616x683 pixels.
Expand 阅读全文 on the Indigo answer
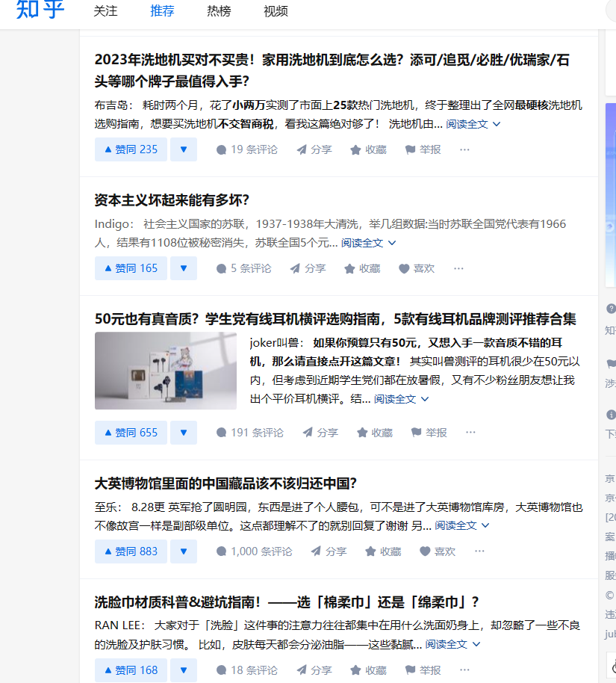(368, 243)
